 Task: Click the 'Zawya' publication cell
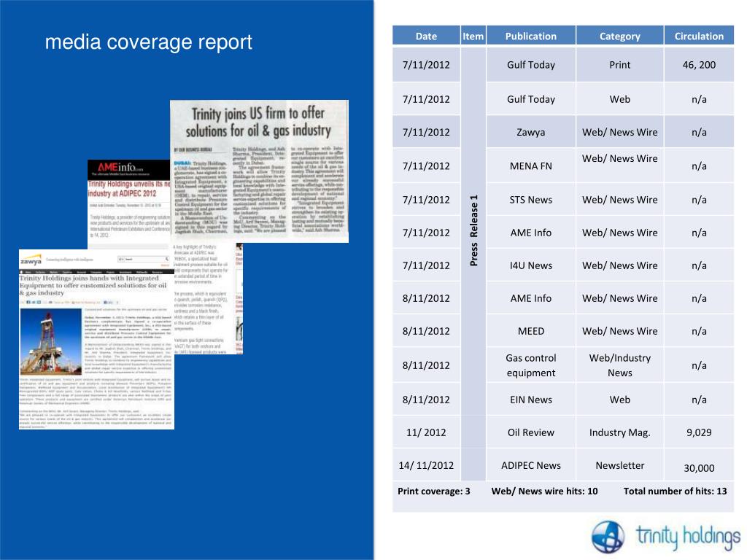(x=531, y=132)
